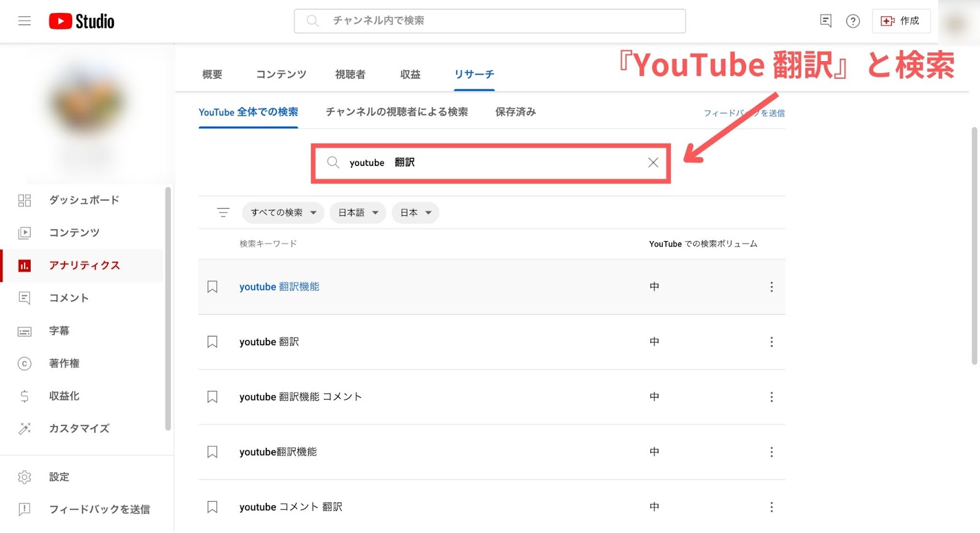The height and width of the screenshot is (533, 980).
Task: Click the settings gear icon
Action: (24, 477)
